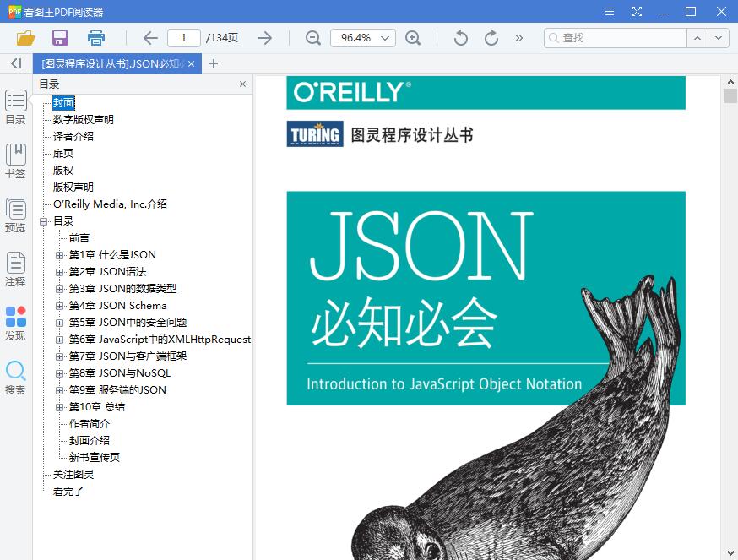Show more toolbar tools with the double chevron
738x560 pixels.
(519, 38)
